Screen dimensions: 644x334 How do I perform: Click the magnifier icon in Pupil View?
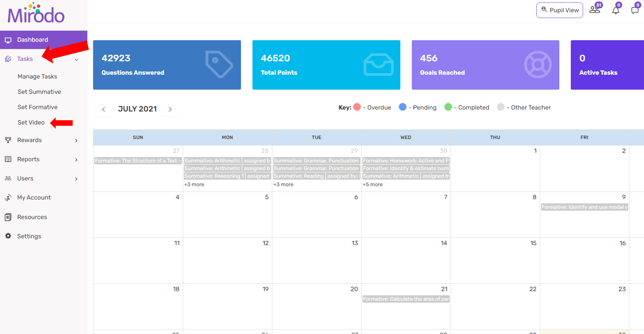point(544,9)
